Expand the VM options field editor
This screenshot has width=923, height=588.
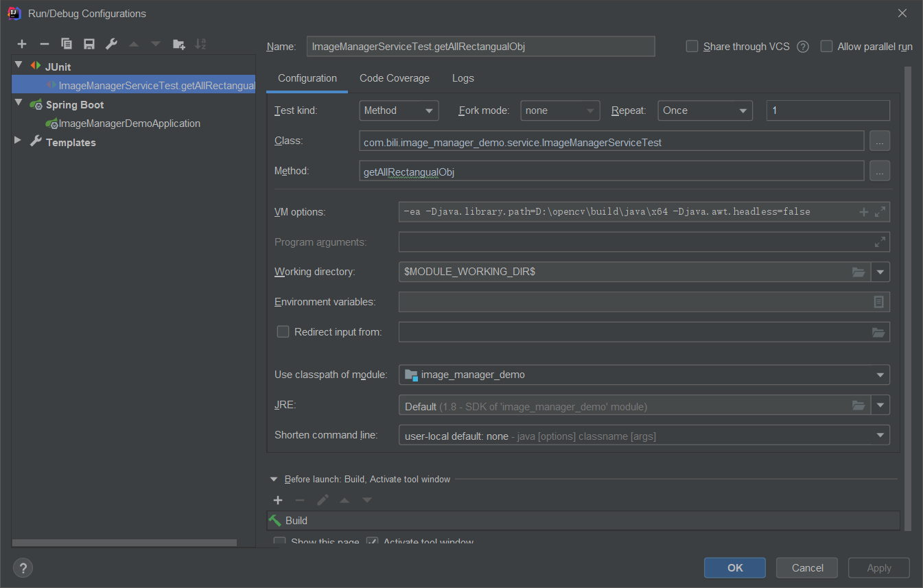tap(880, 212)
